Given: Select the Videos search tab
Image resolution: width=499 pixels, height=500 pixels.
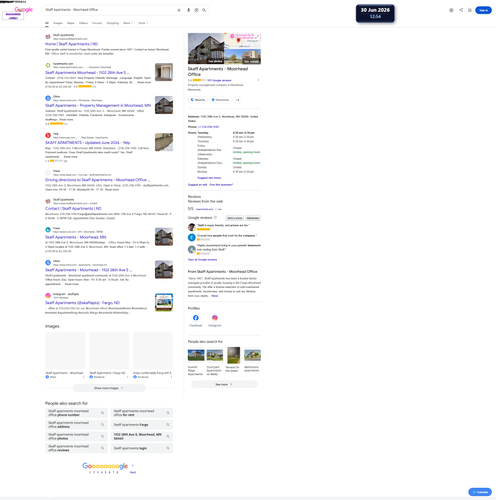Looking at the screenshot, I should (x=83, y=23).
